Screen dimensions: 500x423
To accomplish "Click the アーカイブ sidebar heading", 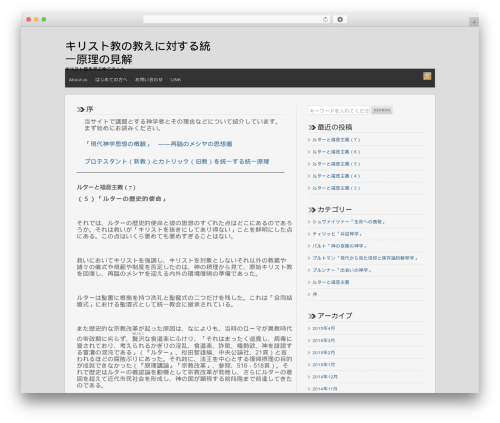I will 335,315.
